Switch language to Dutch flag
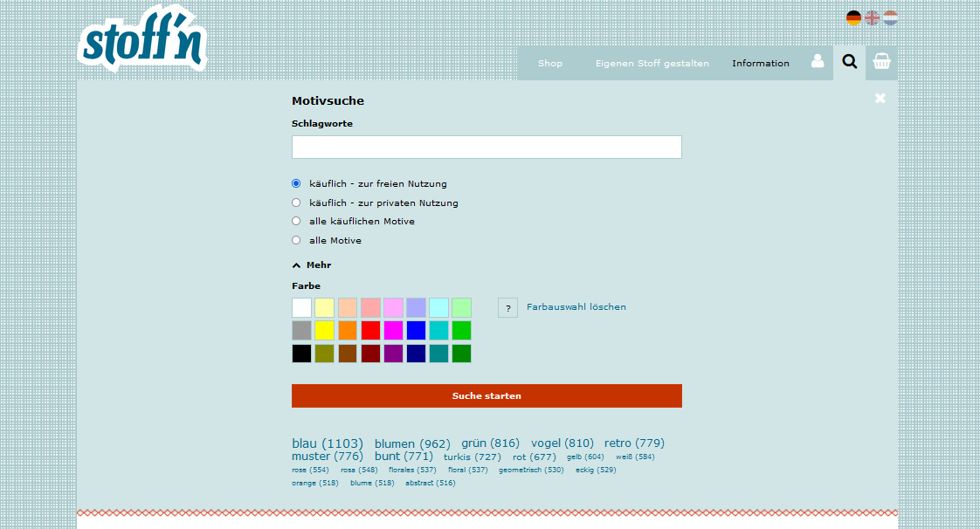This screenshot has width=980, height=529. click(x=890, y=17)
